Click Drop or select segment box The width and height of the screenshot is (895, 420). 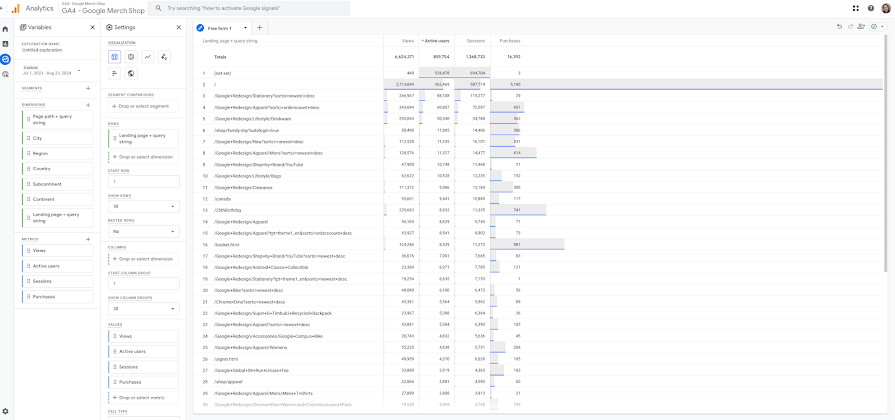tap(143, 106)
